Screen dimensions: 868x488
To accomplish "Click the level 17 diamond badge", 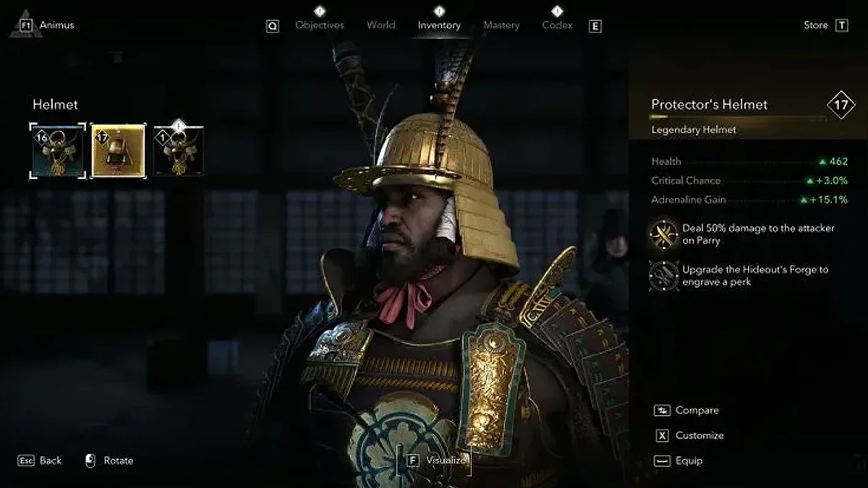I will (841, 105).
